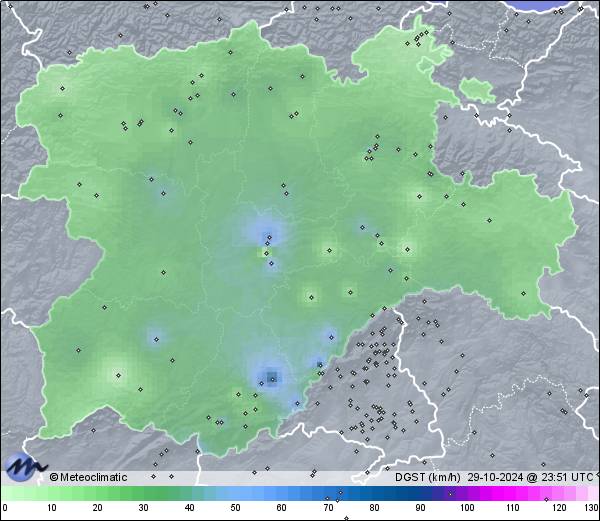Click the scale value 90
Image resolution: width=600 pixels, height=521 pixels.
tap(420, 508)
